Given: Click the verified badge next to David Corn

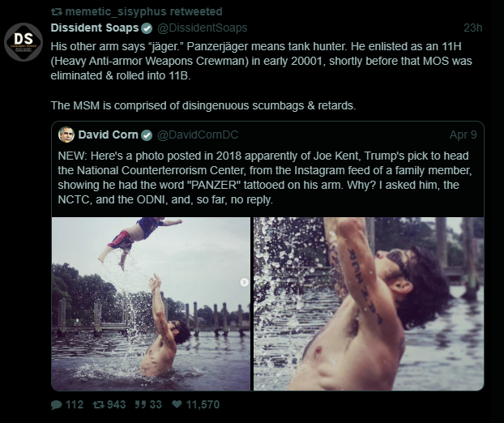Looking at the screenshot, I should 147,135.
